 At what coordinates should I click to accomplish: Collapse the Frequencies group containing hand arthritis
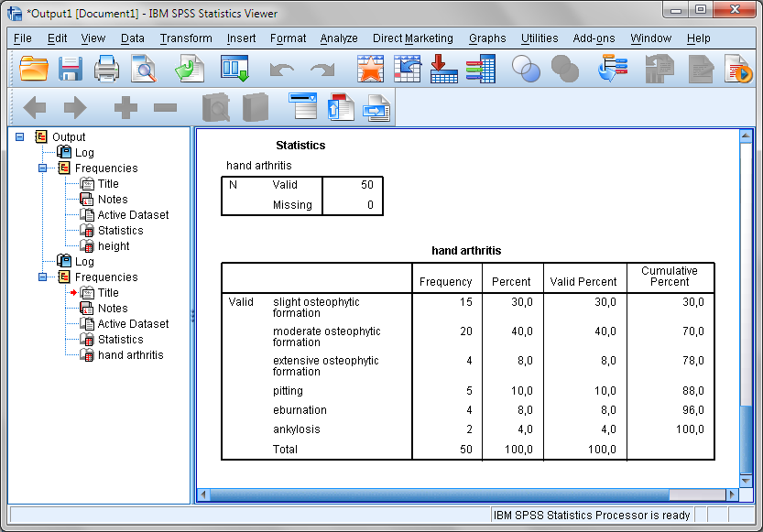43,277
